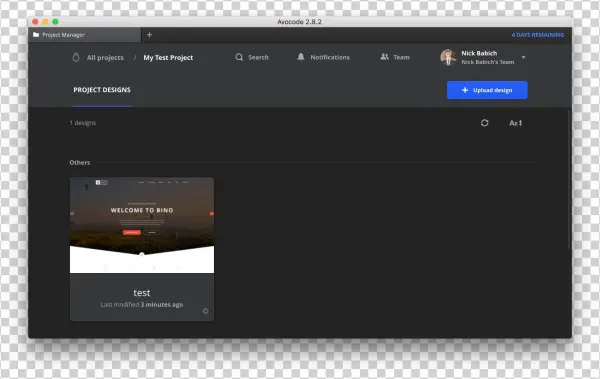The width and height of the screenshot is (600, 379).
Task: Click the Avocode drop logo icon
Action: pyautogui.click(x=76, y=57)
